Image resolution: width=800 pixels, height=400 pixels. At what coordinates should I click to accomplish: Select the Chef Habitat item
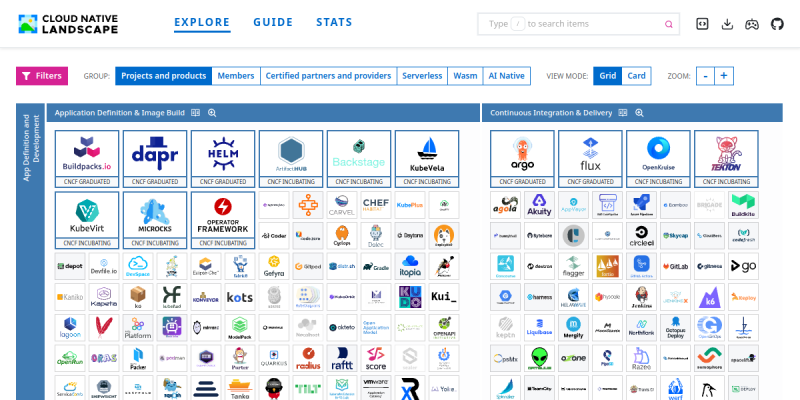click(x=376, y=205)
